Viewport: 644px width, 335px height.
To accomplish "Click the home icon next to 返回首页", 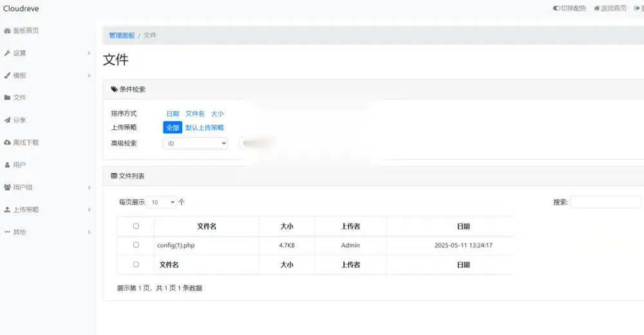I will (597, 8).
